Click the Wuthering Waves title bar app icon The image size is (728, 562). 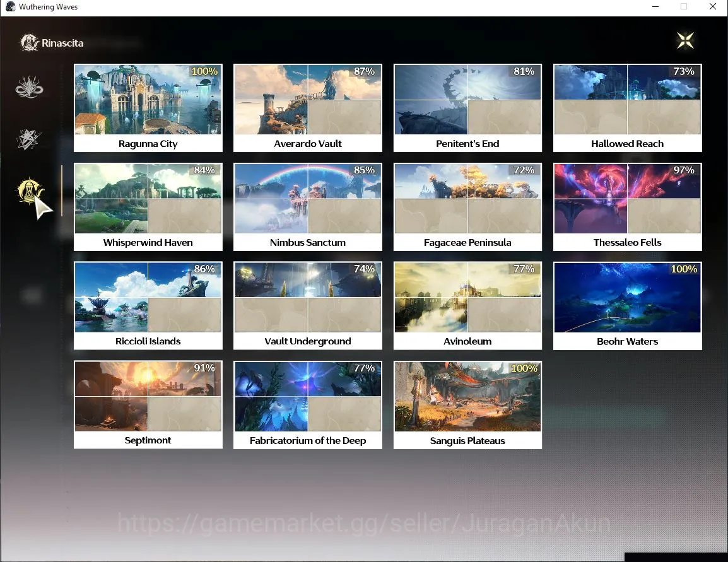click(10, 6)
